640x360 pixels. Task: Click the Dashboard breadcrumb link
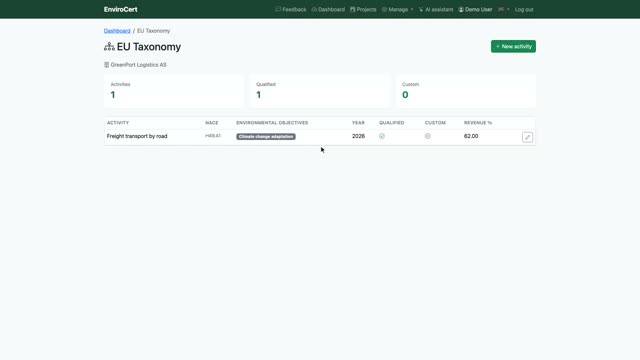(x=117, y=31)
